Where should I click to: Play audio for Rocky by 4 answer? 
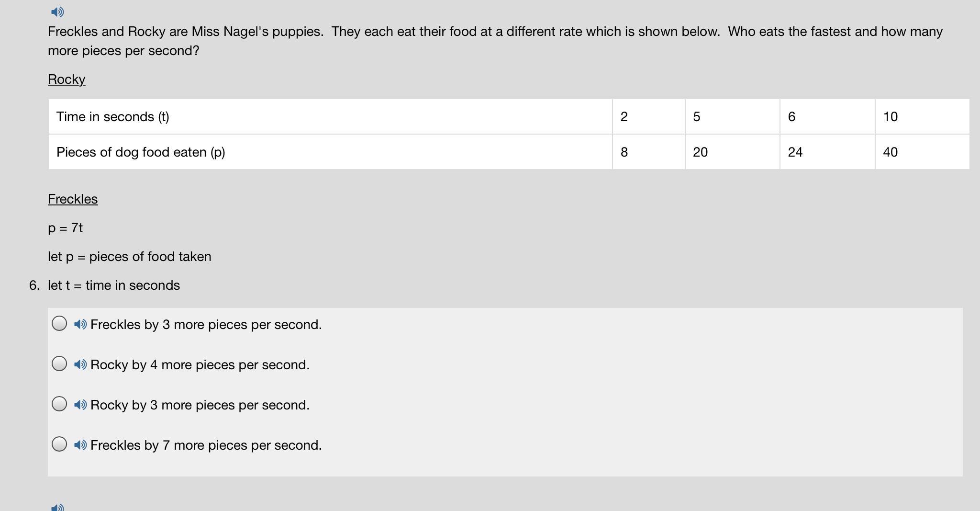(x=80, y=364)
